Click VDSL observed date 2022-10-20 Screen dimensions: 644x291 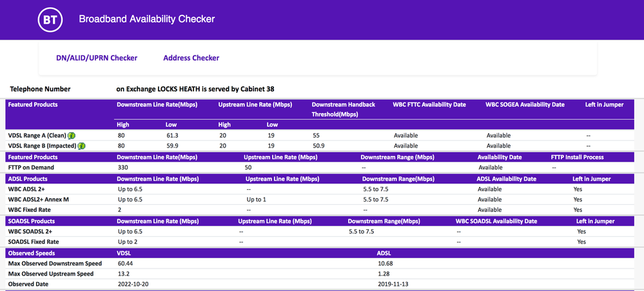(x=134, y=284)
